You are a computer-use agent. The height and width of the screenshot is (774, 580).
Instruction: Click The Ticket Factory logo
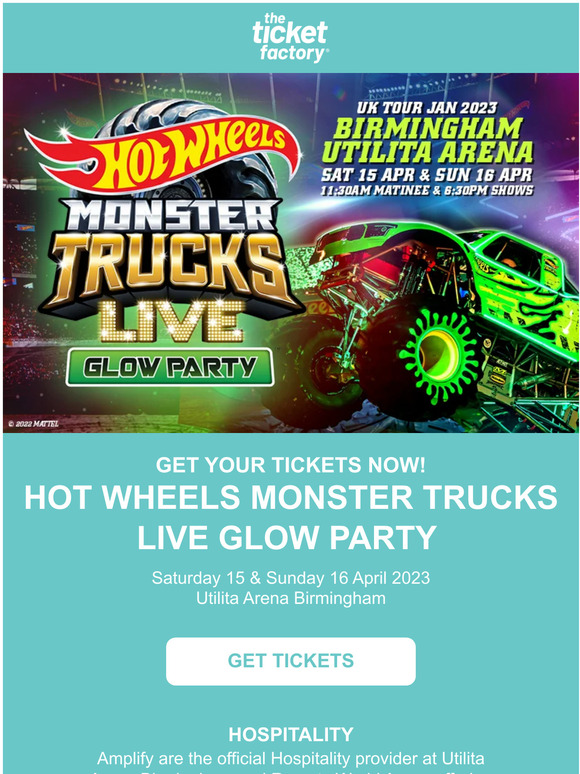coord(290,38)
